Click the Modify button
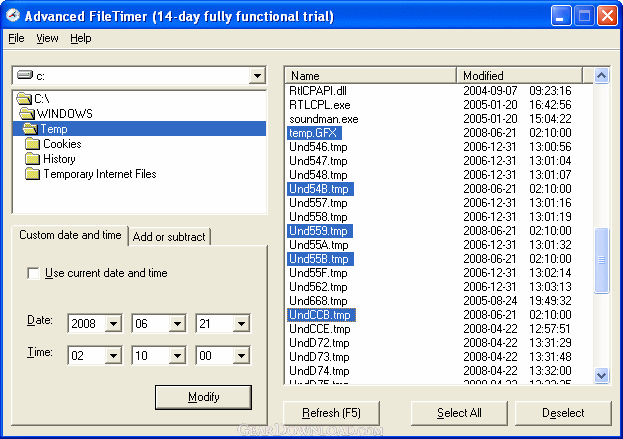Screen dimensions: 623x439 click(203, 397)
